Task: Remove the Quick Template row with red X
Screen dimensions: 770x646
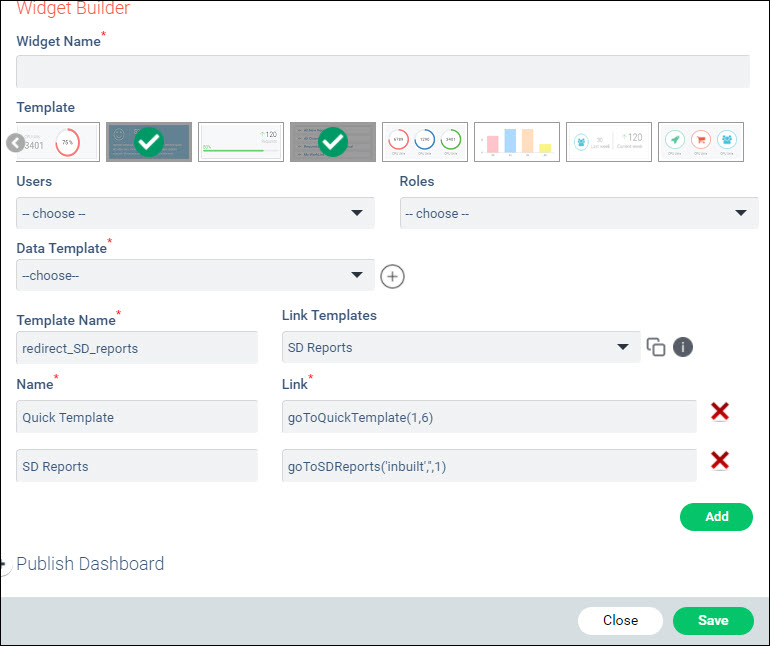Action: click(x=719, y=412)
